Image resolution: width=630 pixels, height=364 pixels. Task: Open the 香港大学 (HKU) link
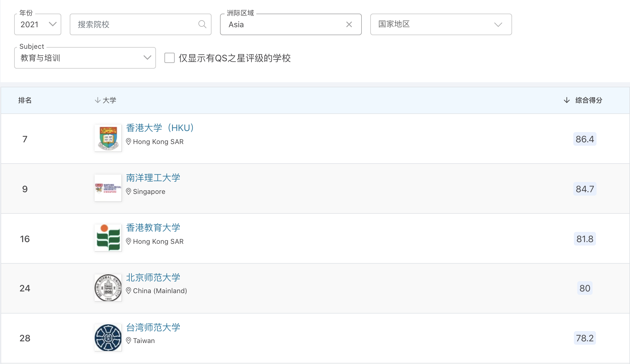[160, 128]
